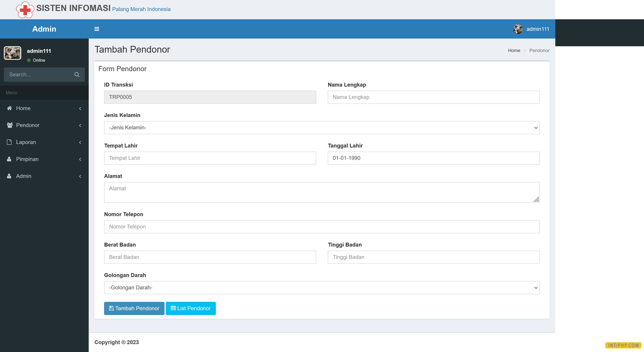Click the Home icon in sidebar menu
The width and height of the screenshot is (644, 352).
pos(9,108)
